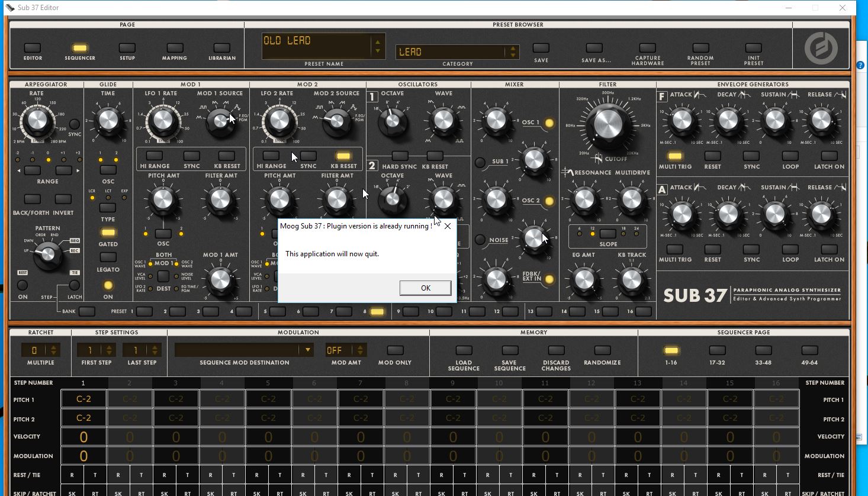
Task: Open the Lead category dropdown
Action: tap(513, 51)
